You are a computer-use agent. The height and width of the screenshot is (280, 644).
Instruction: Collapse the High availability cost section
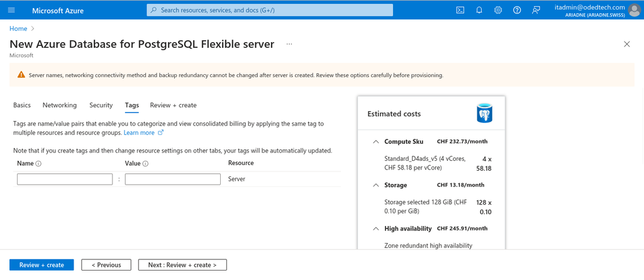[375, 229]
